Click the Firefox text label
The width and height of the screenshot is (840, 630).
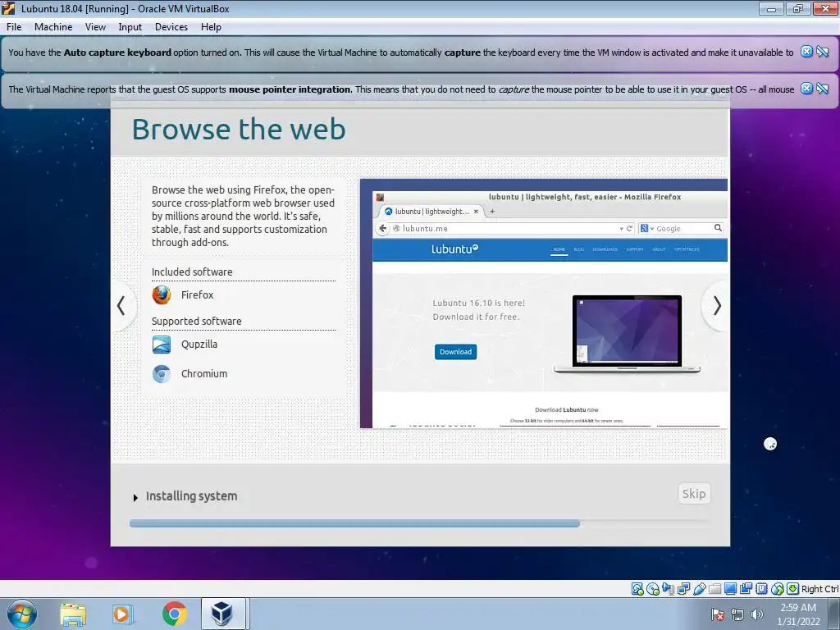click(197, 294)
